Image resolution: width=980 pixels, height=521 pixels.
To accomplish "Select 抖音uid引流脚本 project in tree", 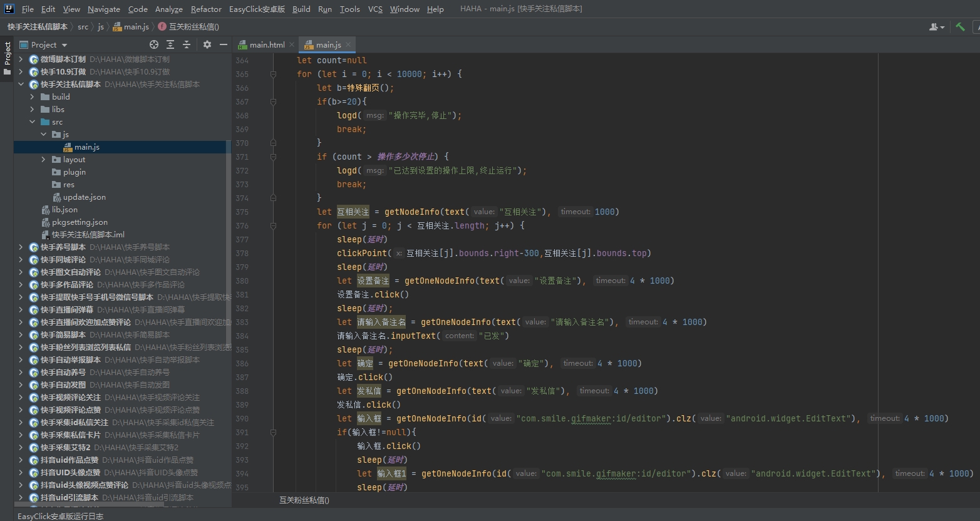I will click(x=70, y=497).
